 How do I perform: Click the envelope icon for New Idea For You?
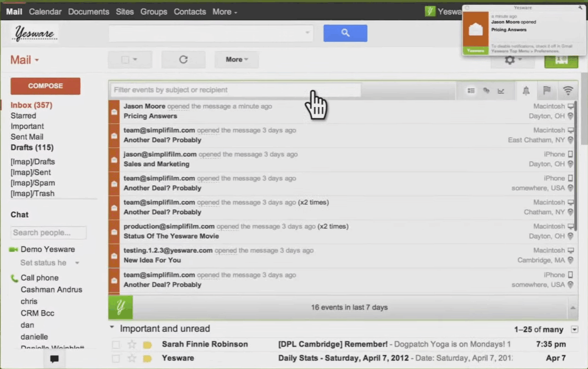point(114,256)
